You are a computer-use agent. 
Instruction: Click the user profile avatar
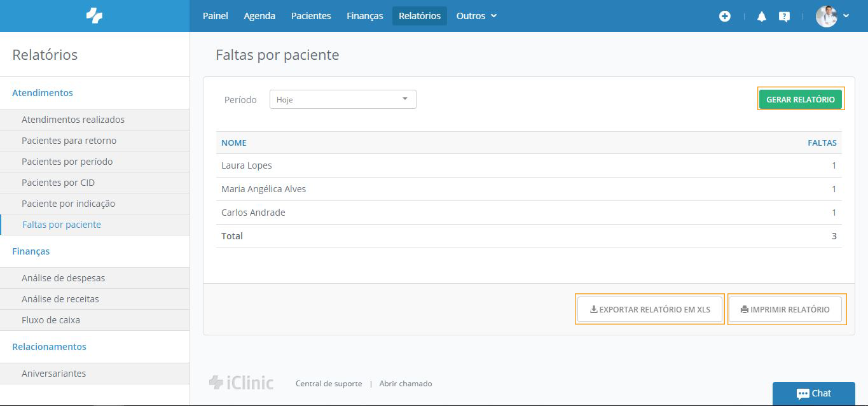pyautogui.click(x=827, y=16)
